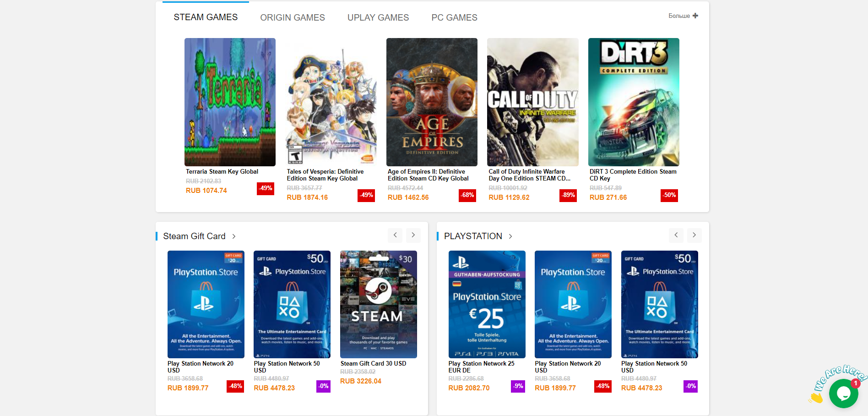Click the price RUB 2082.70

click(x=469, y=388)
